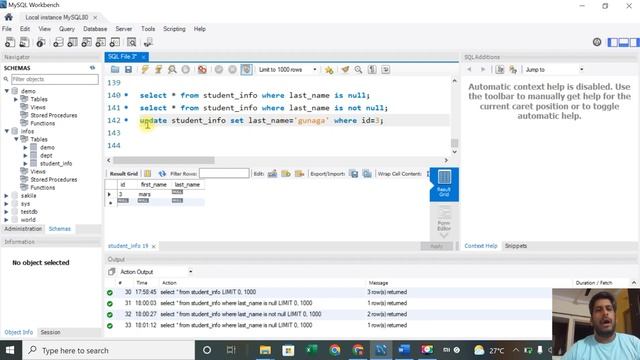640x360 pixels.
Task: Click the Filter objects search field
Action: click(x=55, y=79)
